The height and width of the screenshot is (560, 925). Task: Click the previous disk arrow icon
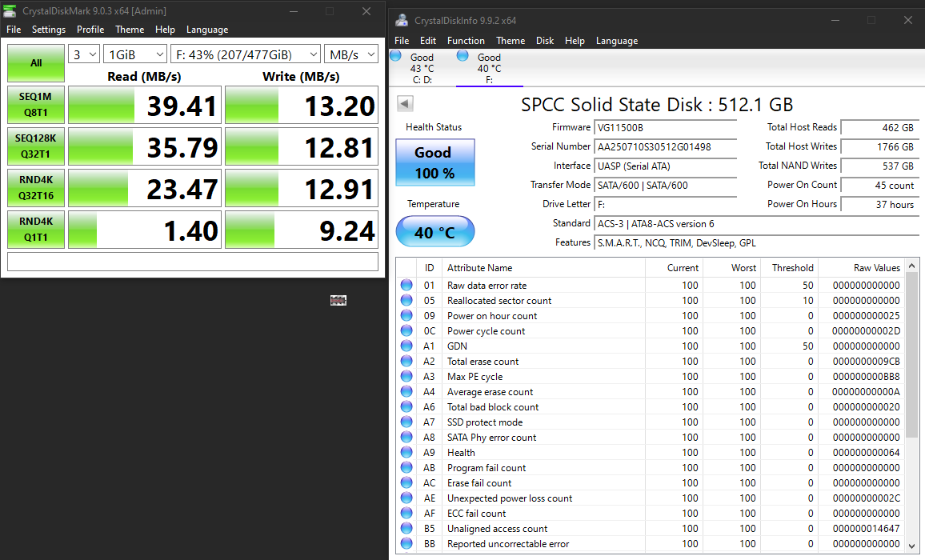click(405, 104)
